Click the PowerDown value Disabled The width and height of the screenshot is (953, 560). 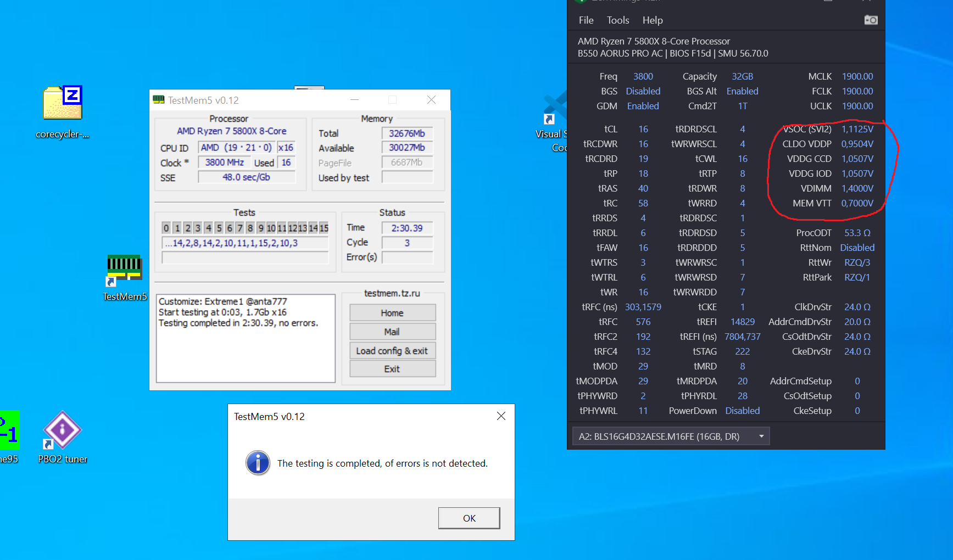[743, 411]
